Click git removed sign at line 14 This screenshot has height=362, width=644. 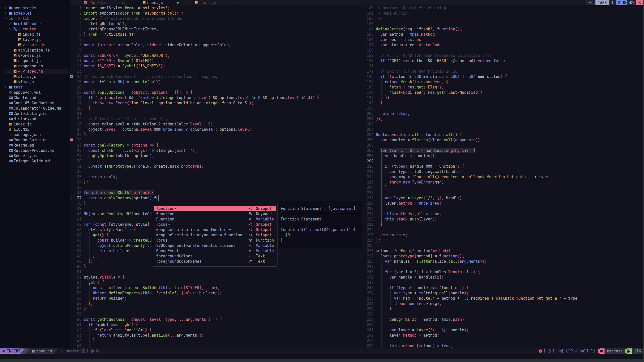click(72, 76)
